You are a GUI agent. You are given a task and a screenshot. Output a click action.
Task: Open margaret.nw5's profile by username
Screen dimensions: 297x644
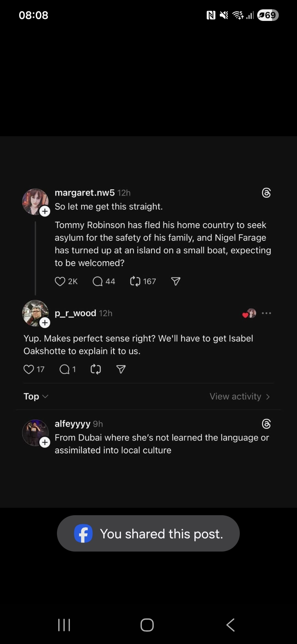click(85, 193)
